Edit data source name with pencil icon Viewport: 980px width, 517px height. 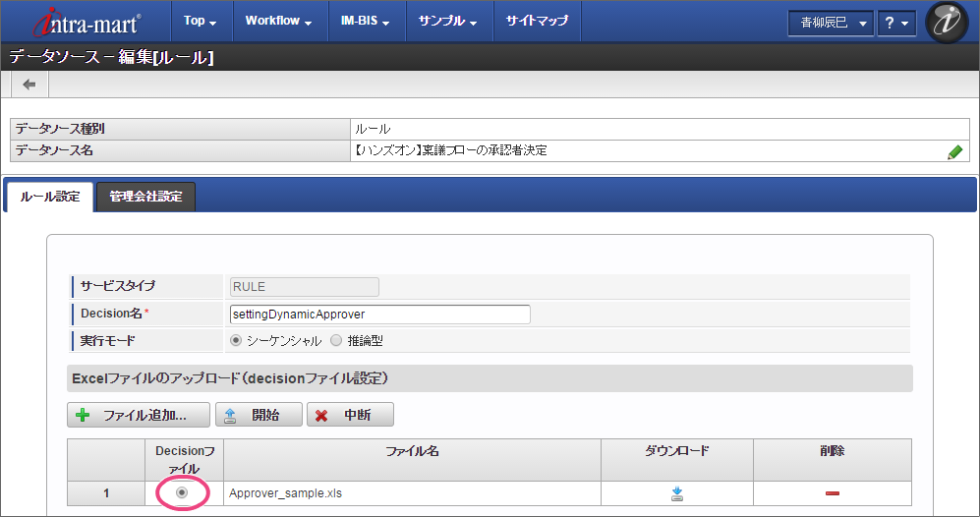click(x=954, y=152)
